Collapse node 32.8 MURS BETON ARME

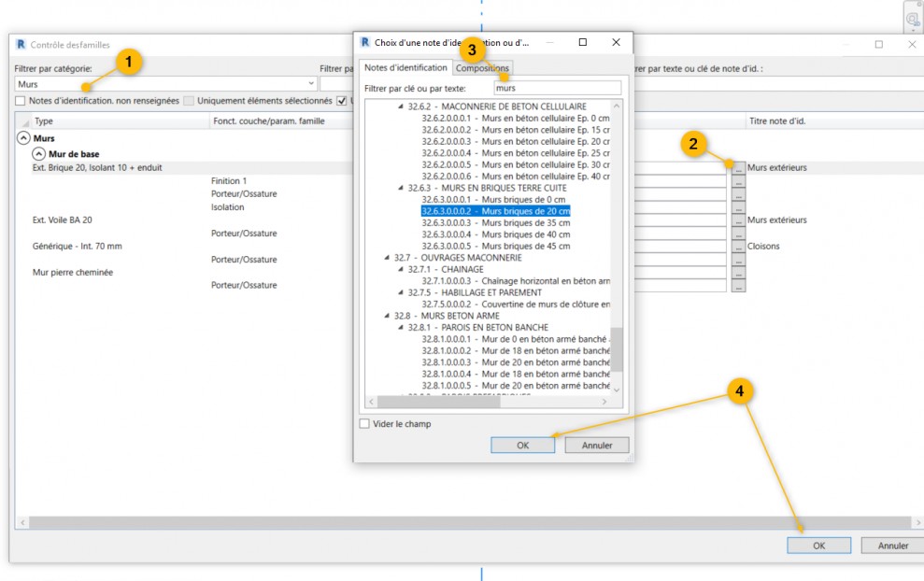click(x=387, y=316)
